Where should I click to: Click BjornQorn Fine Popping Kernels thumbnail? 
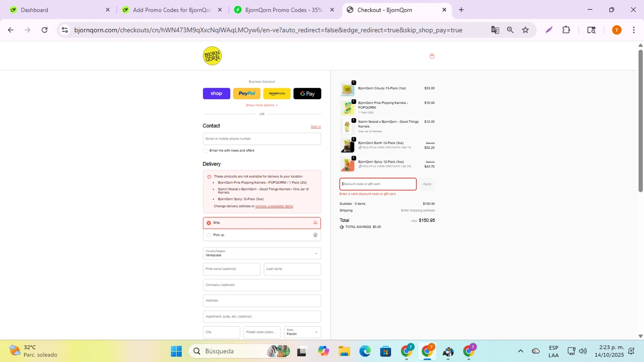pyautogui.click(x=347, y=108)
